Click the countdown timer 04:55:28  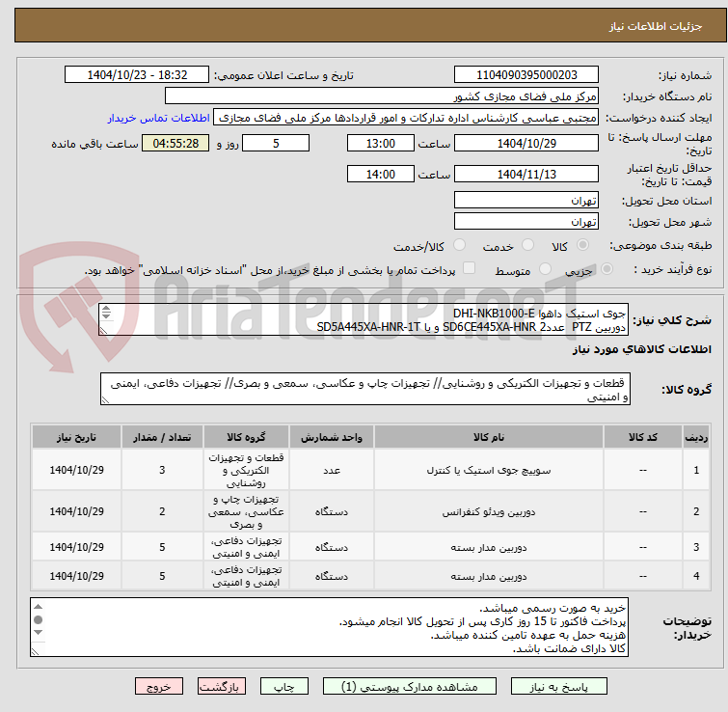pos(175,143)
